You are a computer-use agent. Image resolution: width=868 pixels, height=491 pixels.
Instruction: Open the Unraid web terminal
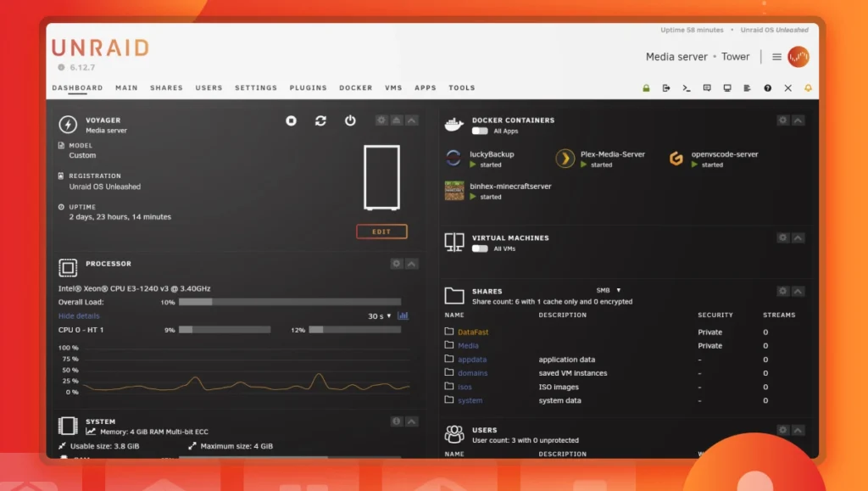687,87
